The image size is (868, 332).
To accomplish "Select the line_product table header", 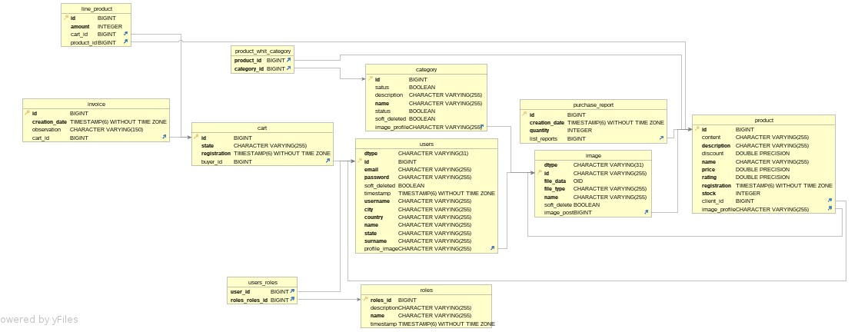I will point(96,8).
